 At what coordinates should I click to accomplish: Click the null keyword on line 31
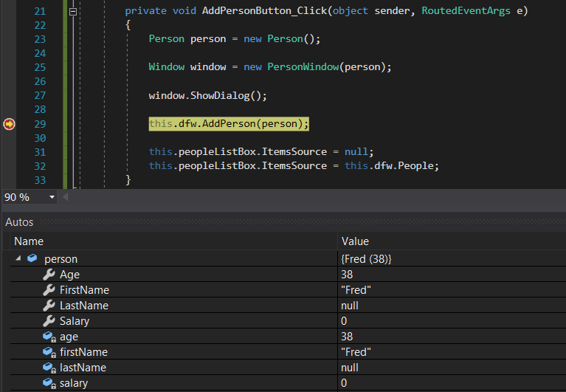[356, 151]
